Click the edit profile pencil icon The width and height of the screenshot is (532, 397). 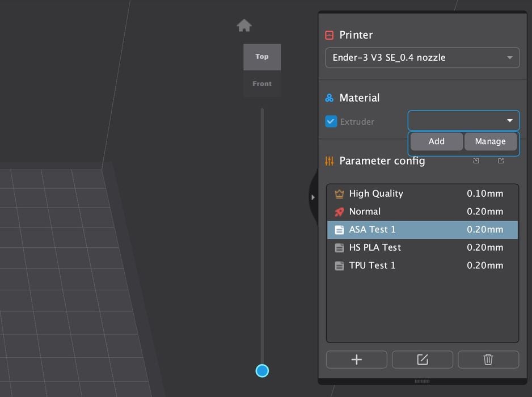click(422, 360)
